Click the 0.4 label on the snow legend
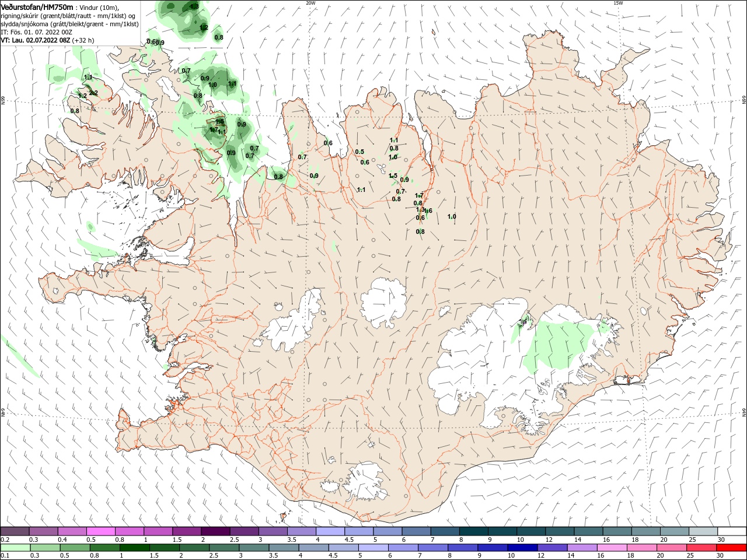747x560 pixels. click(62, 540)
